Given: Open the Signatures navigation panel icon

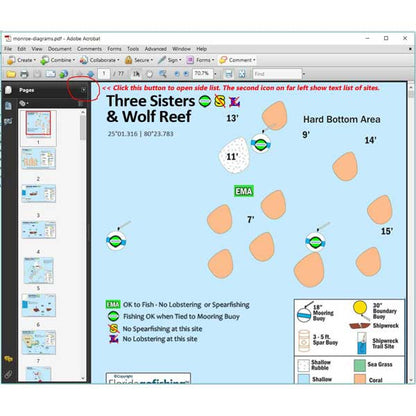Looking at the screenshot, I should tap(8, 121).
